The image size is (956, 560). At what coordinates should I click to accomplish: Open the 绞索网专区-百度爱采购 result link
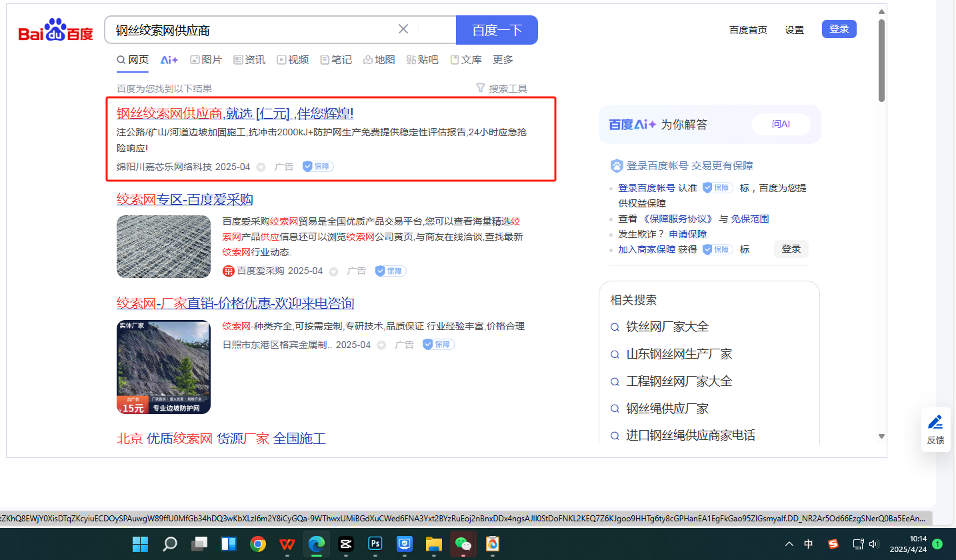[185, 199]
